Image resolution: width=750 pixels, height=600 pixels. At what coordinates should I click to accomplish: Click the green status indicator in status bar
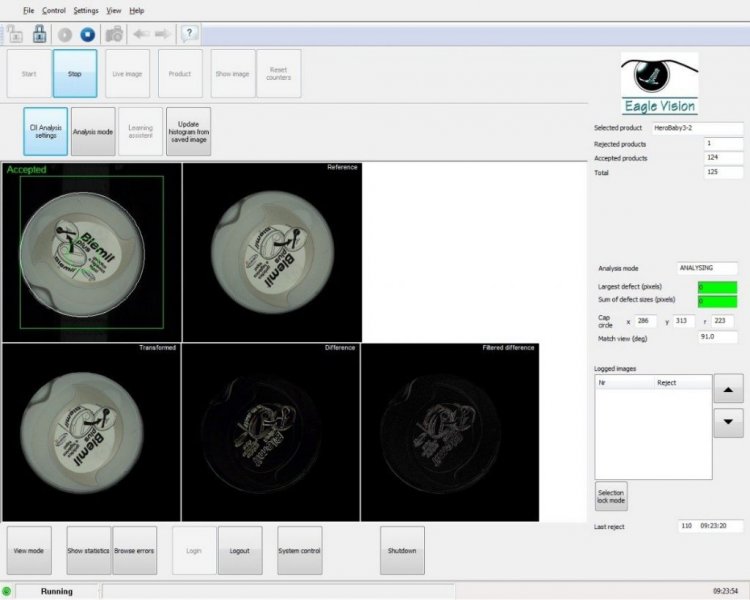click(x=6, y=591)
